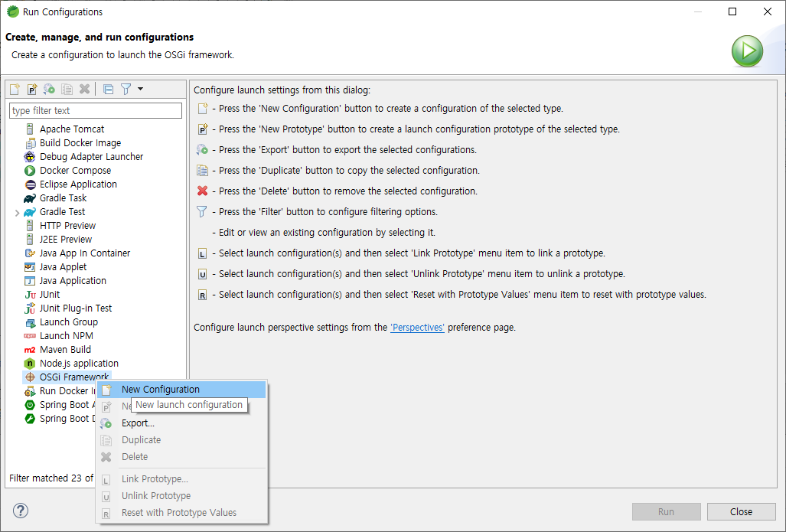
Task: Click the Maven Build label
Action: (x=65, y=350)
